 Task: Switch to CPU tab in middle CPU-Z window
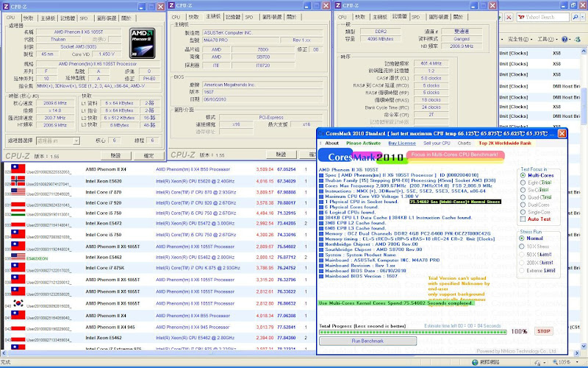(176, 17)
